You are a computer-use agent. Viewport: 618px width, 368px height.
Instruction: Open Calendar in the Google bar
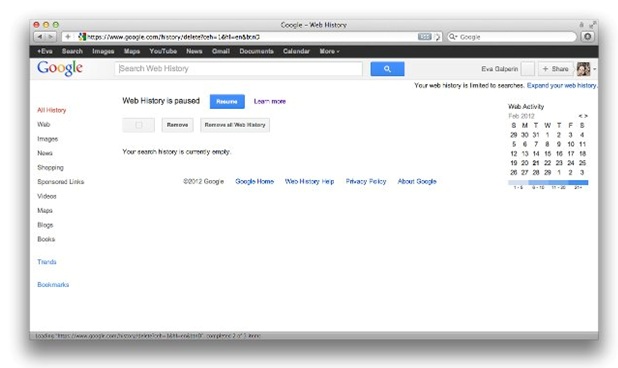point(296,51)
